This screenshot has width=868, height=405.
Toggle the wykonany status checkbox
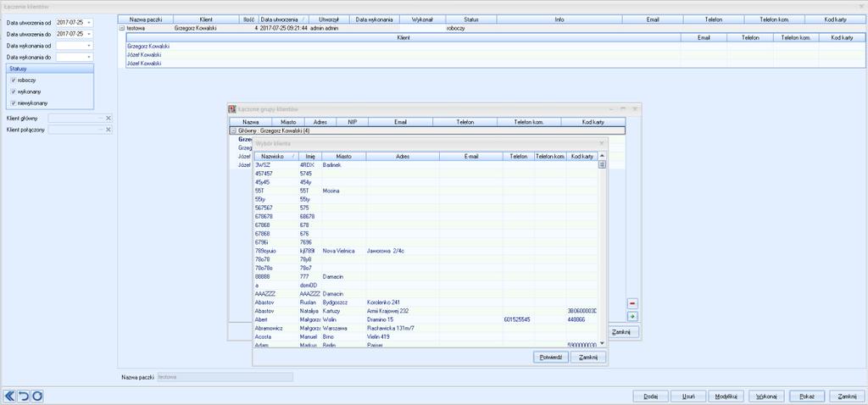tap(14, 92)
